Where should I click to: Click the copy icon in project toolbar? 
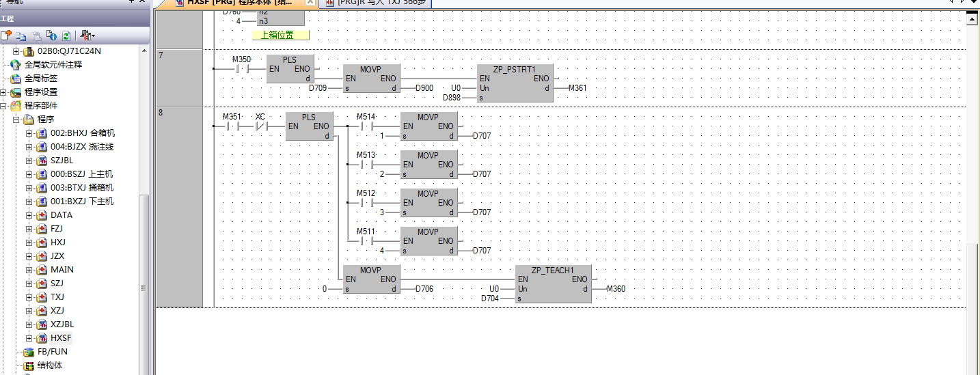pos(21,35)
